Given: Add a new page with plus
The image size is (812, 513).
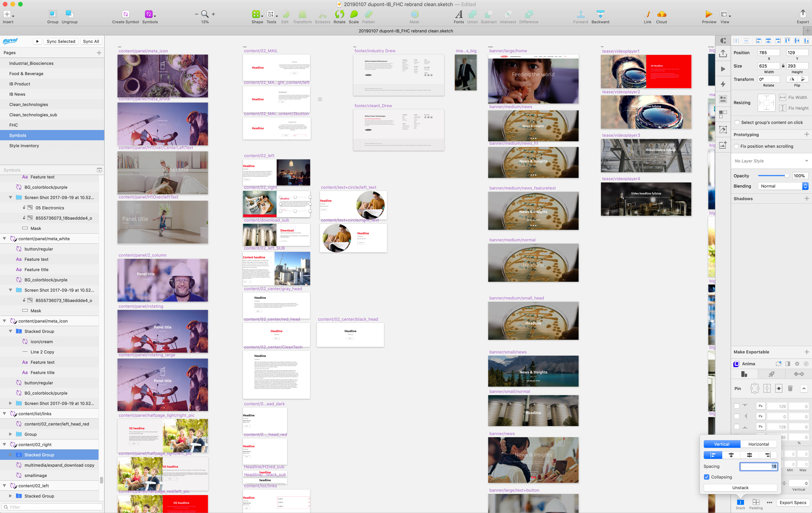Looking at the screenshot, I should (99, 53).
